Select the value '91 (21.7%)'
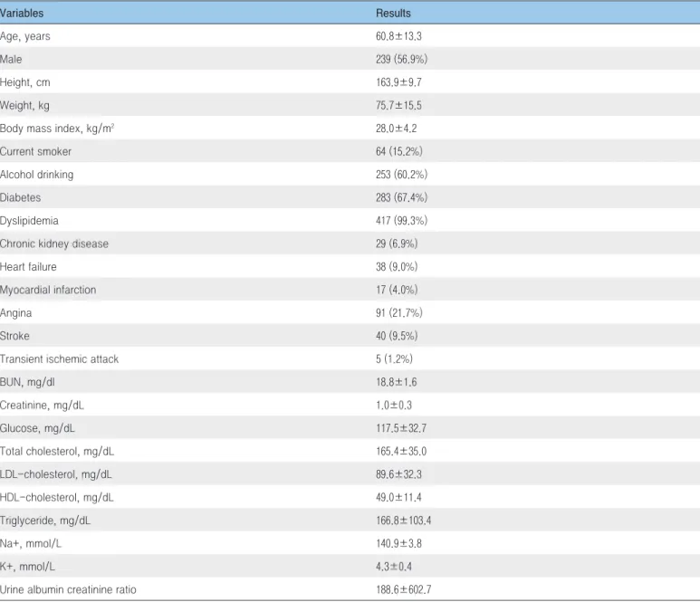 (x=398, y=313)
